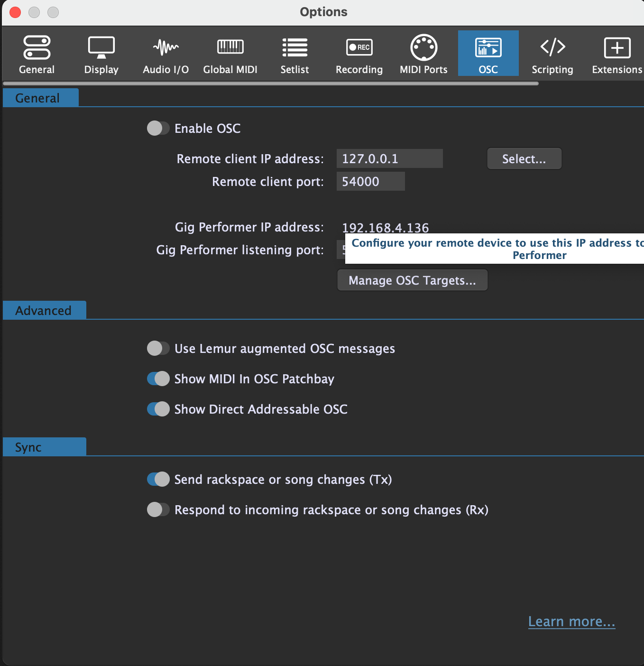Viewport: 644px width, 666px height.
Task: Edit the Remote client IP address field
Action: pos(389,158)
